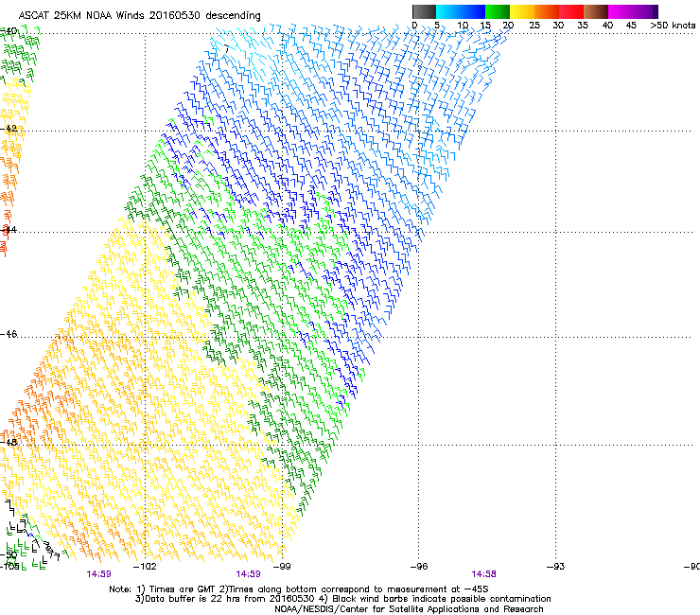Click the '14:59' time label beside -99 longitude
Viewport: 700px width, 615px height.
click(248, 574)
